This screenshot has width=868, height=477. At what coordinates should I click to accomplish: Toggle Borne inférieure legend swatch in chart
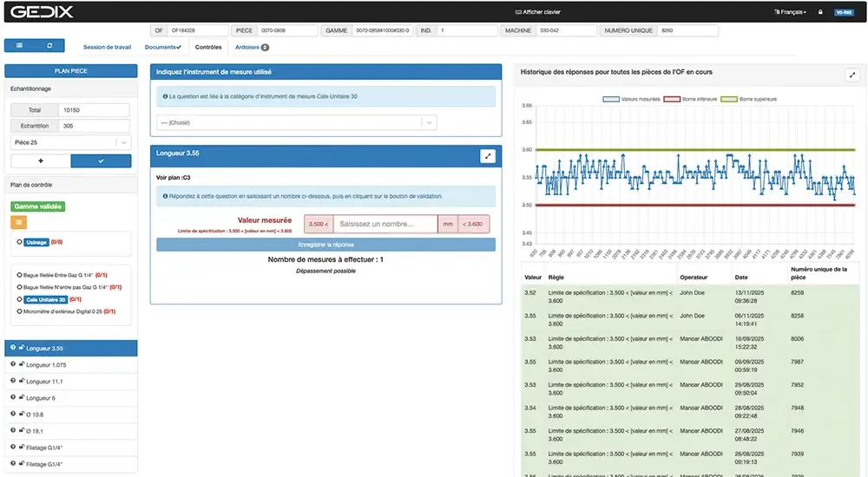[x=672, y=100]
